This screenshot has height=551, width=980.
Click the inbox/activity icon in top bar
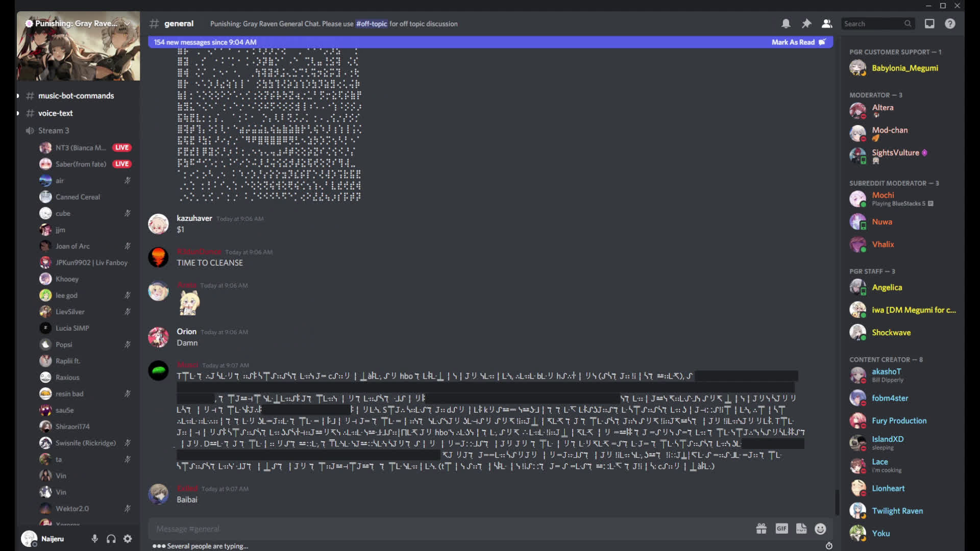pyautogui.click(x=929, y=23)
